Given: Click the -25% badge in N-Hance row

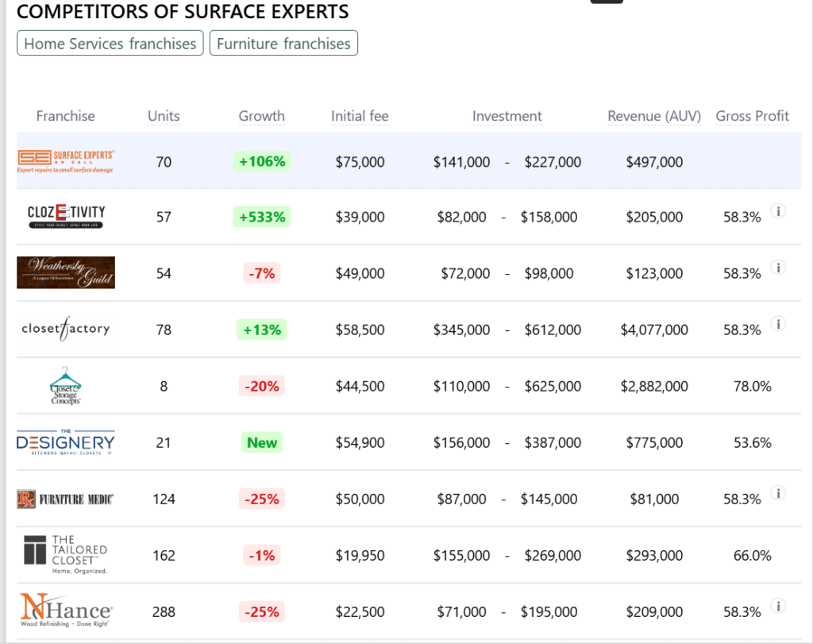Looking at the screenshot, I should click(262, 612).
